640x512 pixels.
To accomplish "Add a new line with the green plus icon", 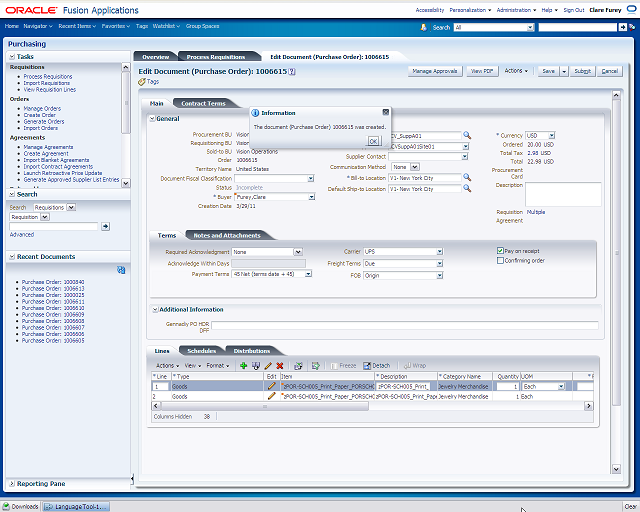I will point(244,366).
